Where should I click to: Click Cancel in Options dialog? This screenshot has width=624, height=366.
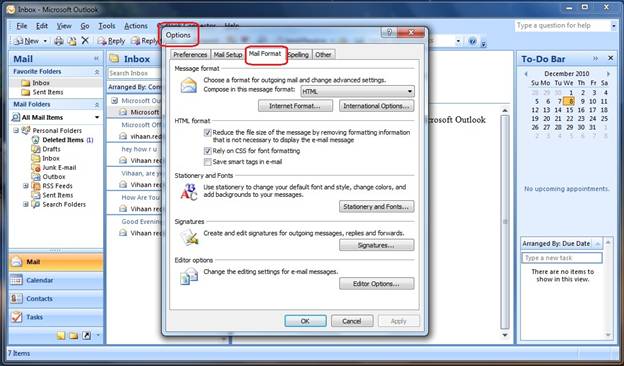click(352, 321)
